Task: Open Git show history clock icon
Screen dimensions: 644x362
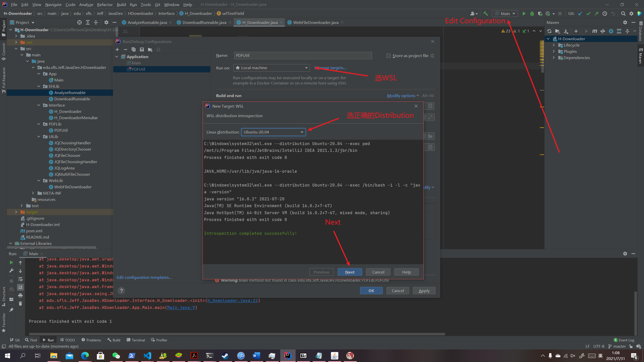Action: coord(605,14)
